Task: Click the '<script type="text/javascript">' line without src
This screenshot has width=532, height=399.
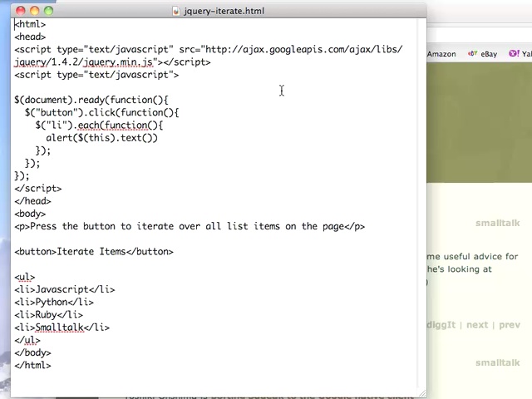Action: pyautogui.click(x=96, y=75)
